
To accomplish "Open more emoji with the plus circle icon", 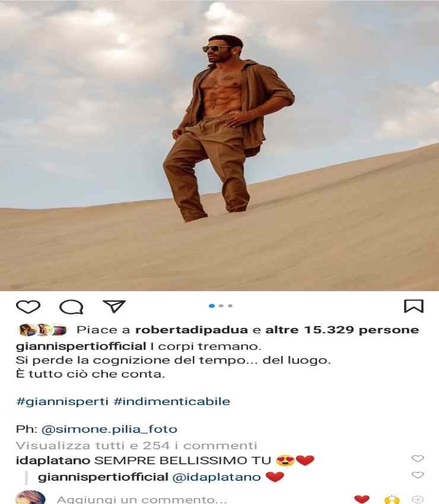I will 418,499.
